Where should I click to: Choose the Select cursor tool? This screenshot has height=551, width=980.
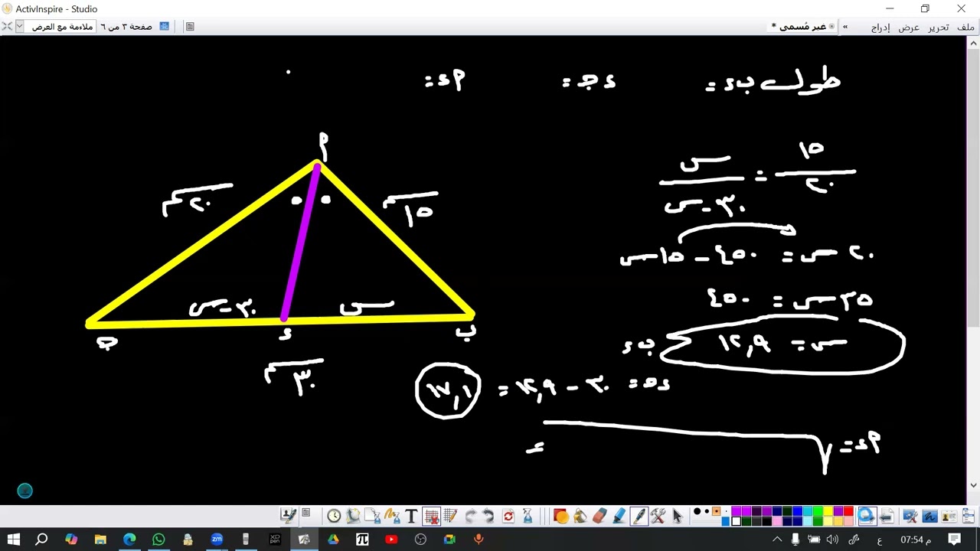(678, 516)
